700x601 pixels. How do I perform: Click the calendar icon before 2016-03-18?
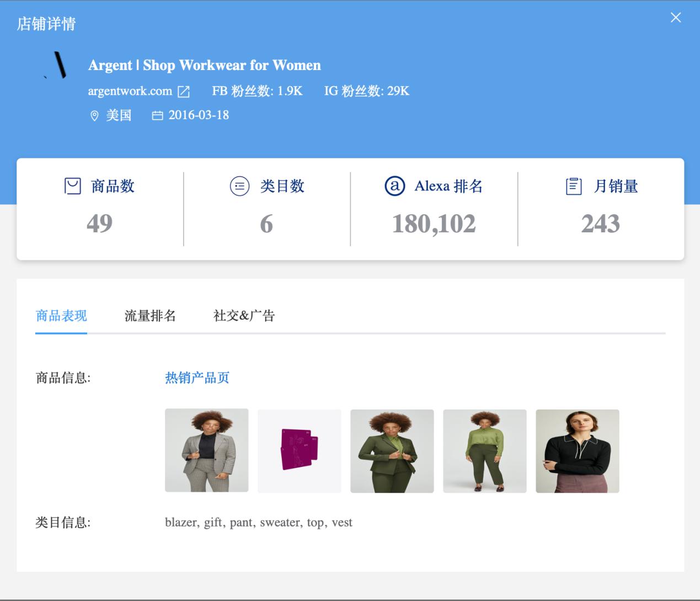point(157,115)
